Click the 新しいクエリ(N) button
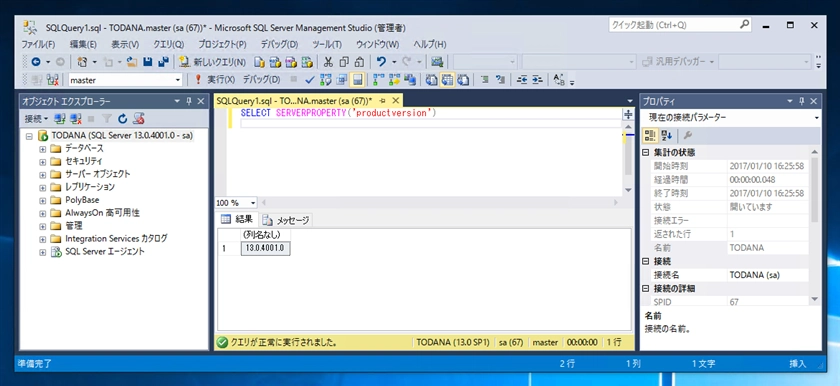The height and width of the screenshot is (386, 840). tap(213, 62)
